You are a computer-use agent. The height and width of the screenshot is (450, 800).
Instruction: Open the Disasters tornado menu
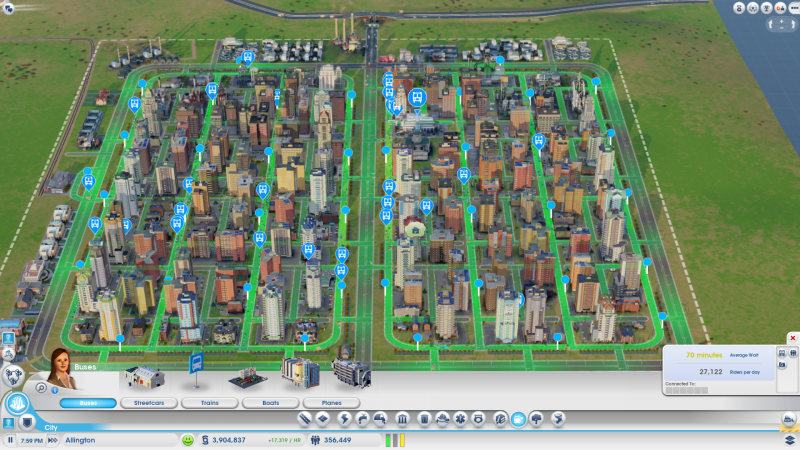pos(558,419)
